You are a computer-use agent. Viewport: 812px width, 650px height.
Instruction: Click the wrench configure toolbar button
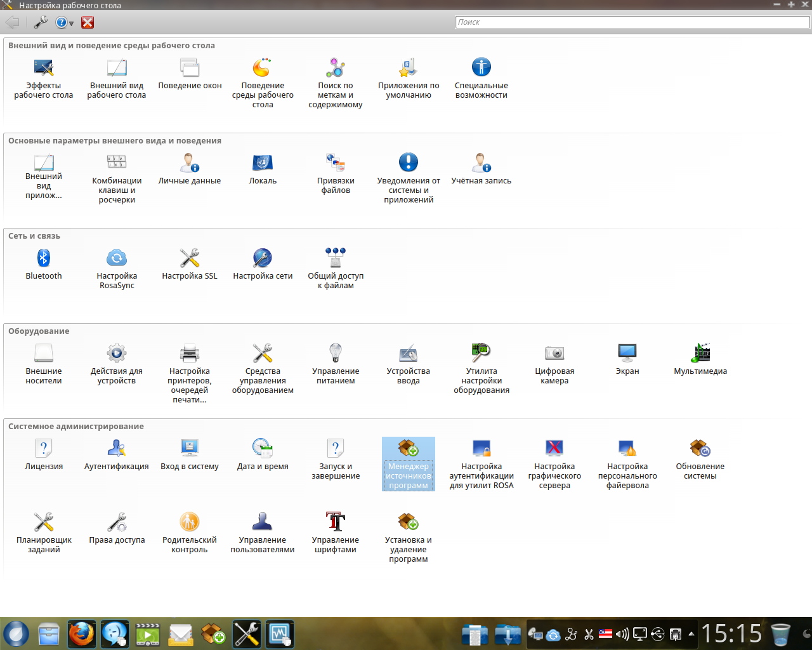pos(41,23)
